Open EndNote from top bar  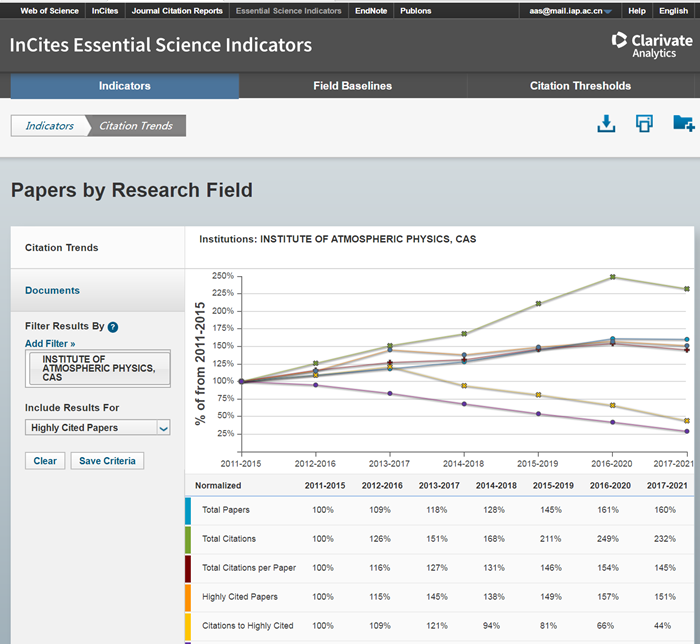(371, 11)
